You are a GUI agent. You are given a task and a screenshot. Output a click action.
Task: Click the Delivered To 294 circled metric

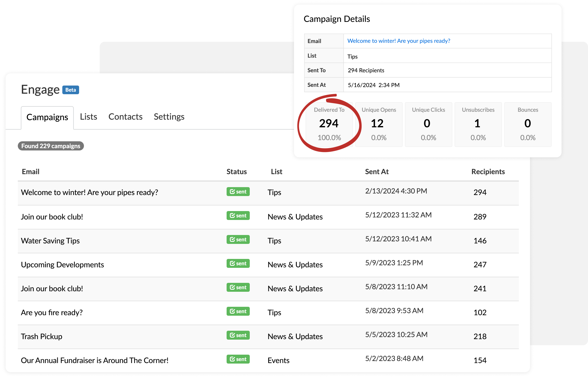pyautogui.click(x=329, y=124)
